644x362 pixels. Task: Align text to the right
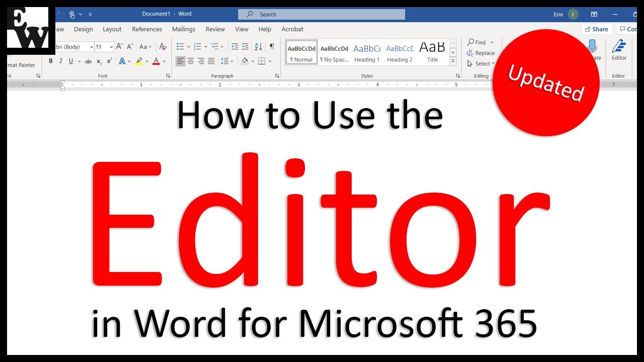tap(201, 61)
